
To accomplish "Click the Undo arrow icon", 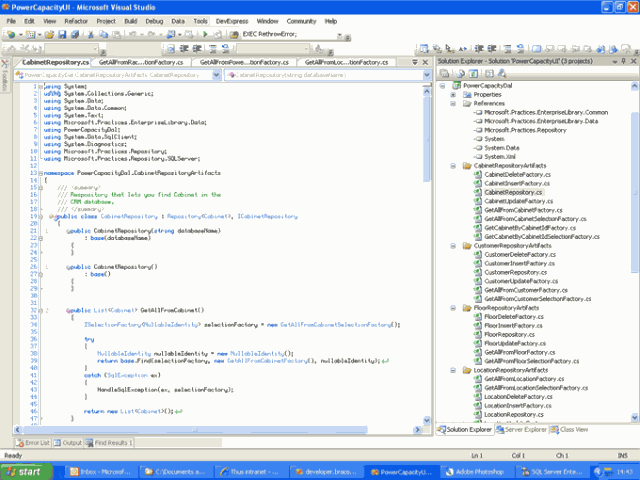I will click(133, 35).
